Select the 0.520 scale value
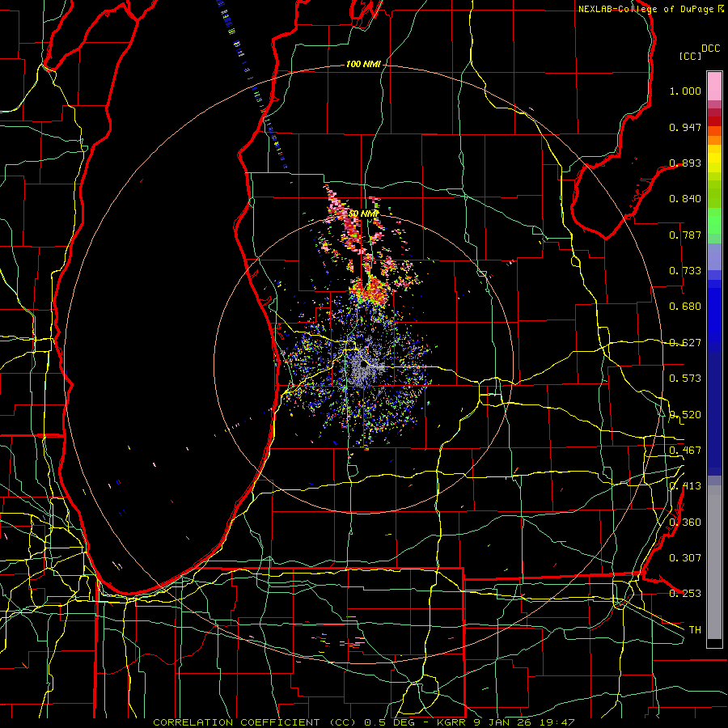Screen dimensions: 728x728 pos(685,415)
